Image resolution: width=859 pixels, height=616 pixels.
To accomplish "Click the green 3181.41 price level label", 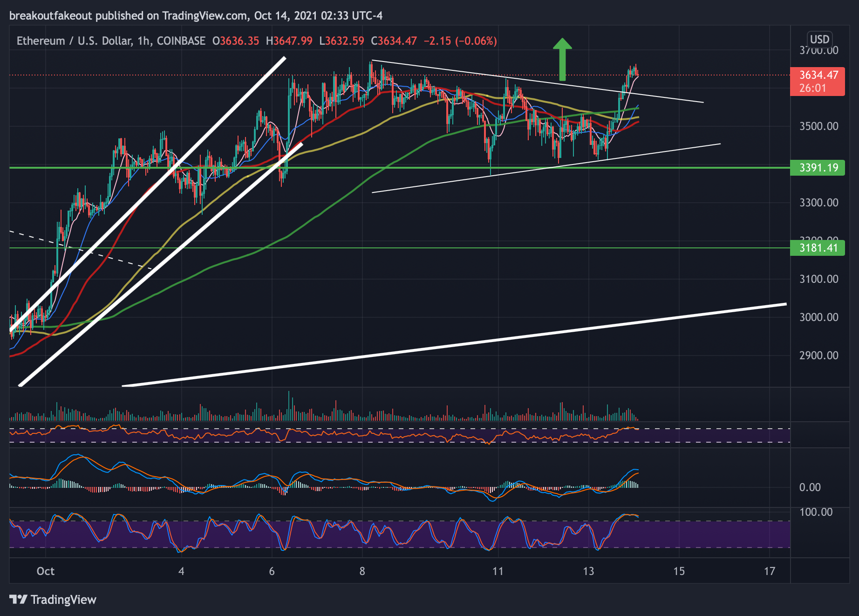I will [818, 248].
